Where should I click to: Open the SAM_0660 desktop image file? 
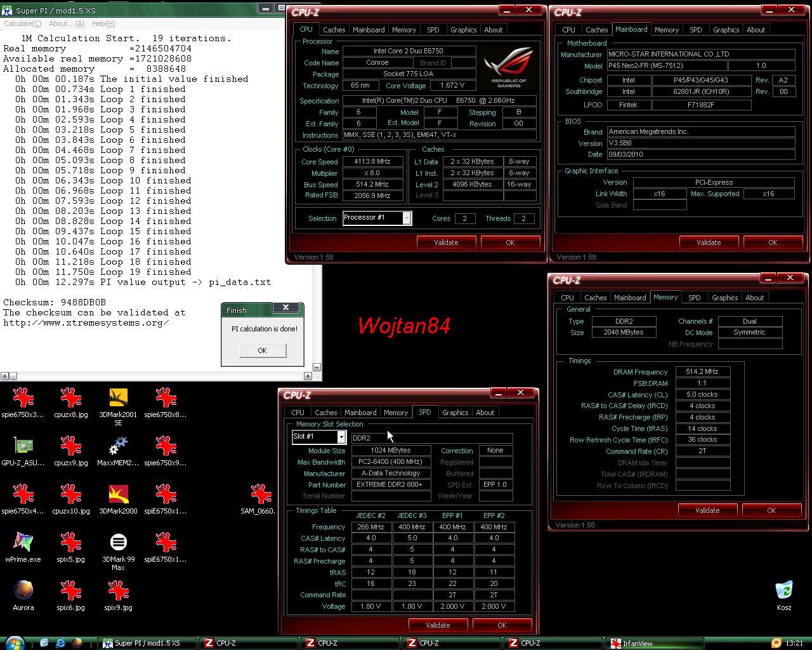click(261, 500)
